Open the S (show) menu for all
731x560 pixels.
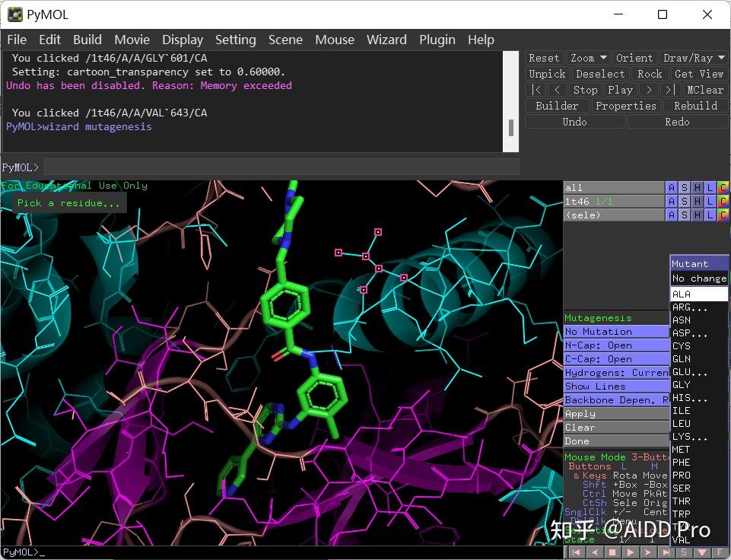click(x=684, y=188)
